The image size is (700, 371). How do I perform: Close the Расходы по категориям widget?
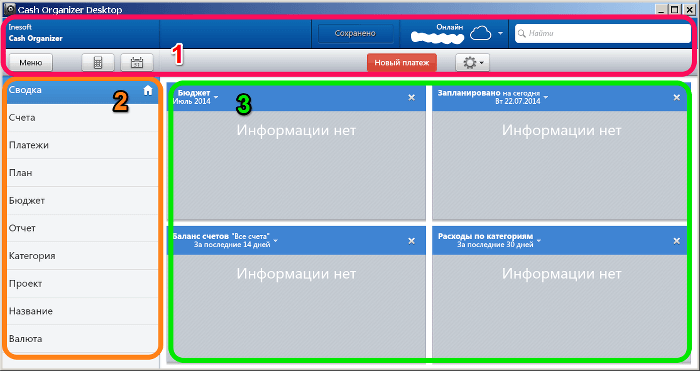point(677,241)
